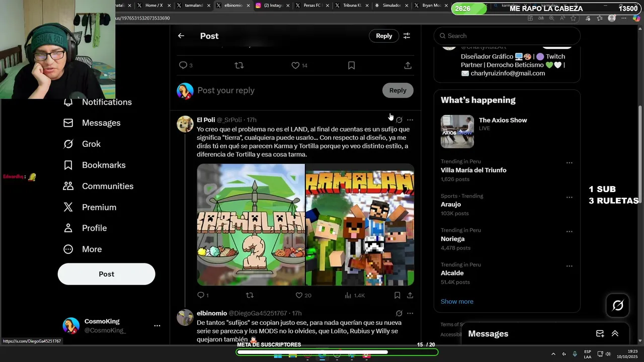Screen dimensions: 644x362
Task: Favorite this page with star icon
Action: [573, 18]
